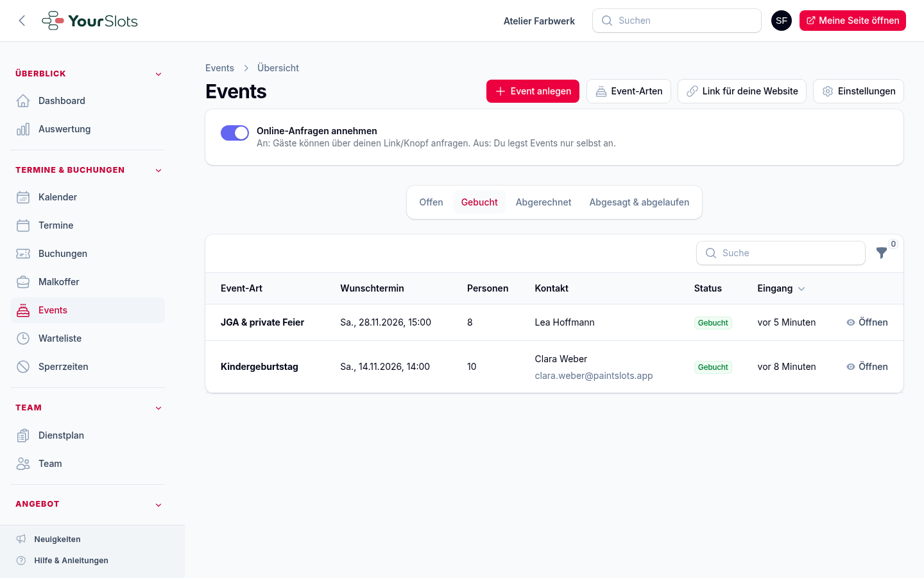This screenshot has width=924, height=578.
Task: Open Dienstplan in the sidebar
Action: tap(87, 435)
